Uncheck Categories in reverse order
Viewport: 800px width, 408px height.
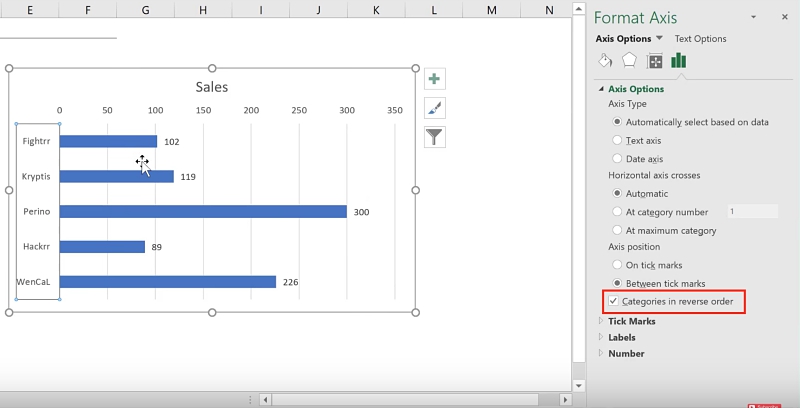point(613,301)
